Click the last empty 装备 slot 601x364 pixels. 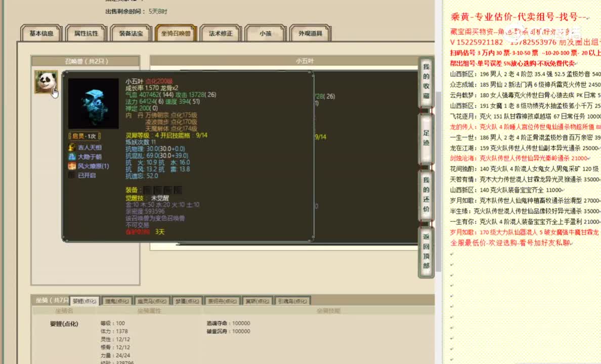click(x=178, y=190)
